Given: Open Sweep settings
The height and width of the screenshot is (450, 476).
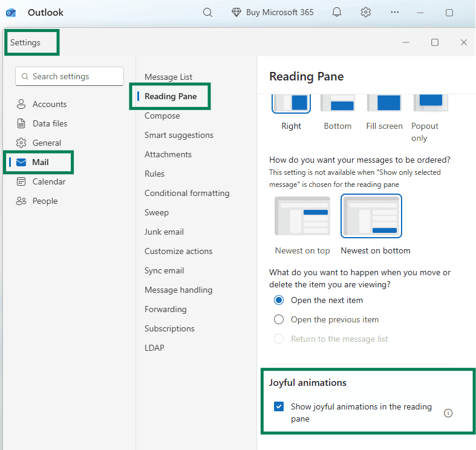Looking at the screenshot, I should (156, 212).
